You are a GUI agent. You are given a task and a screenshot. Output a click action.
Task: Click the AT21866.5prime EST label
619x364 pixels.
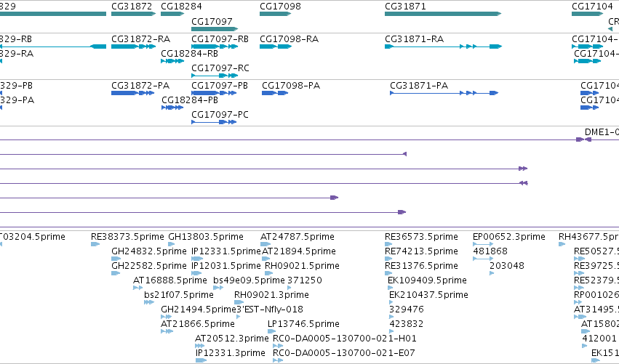pos(197,324)
